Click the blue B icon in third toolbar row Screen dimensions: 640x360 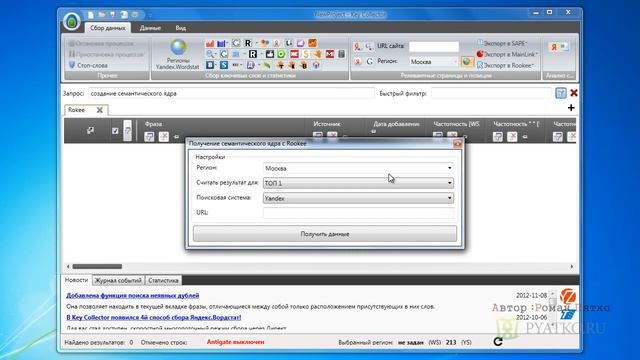coord(210,65)
